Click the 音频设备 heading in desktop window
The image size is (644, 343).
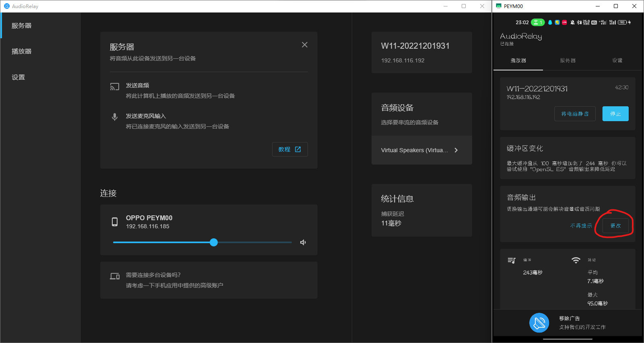pos(397,108)
